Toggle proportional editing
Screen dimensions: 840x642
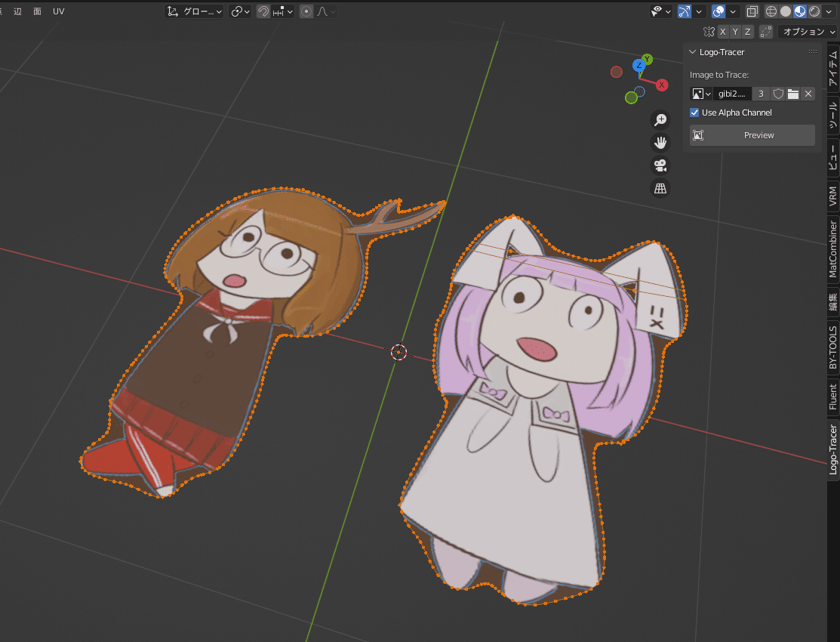[306, 11]
